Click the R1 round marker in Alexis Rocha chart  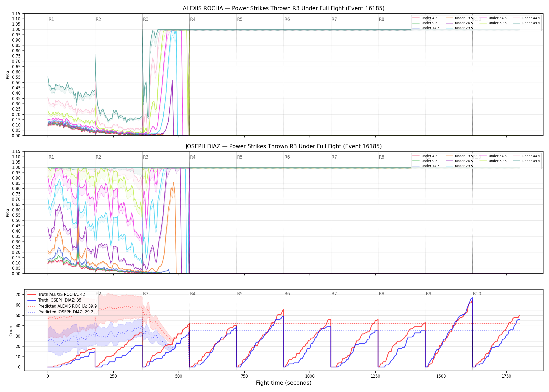(51, 19)
